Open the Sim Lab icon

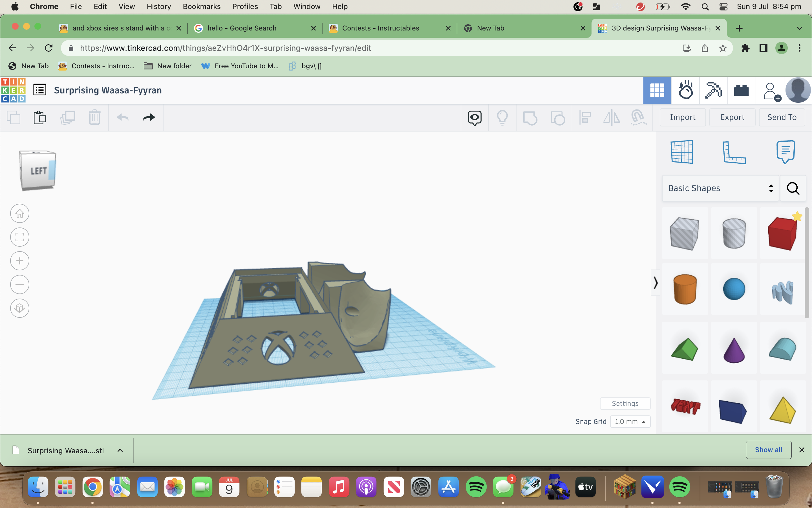coord(685,90)
